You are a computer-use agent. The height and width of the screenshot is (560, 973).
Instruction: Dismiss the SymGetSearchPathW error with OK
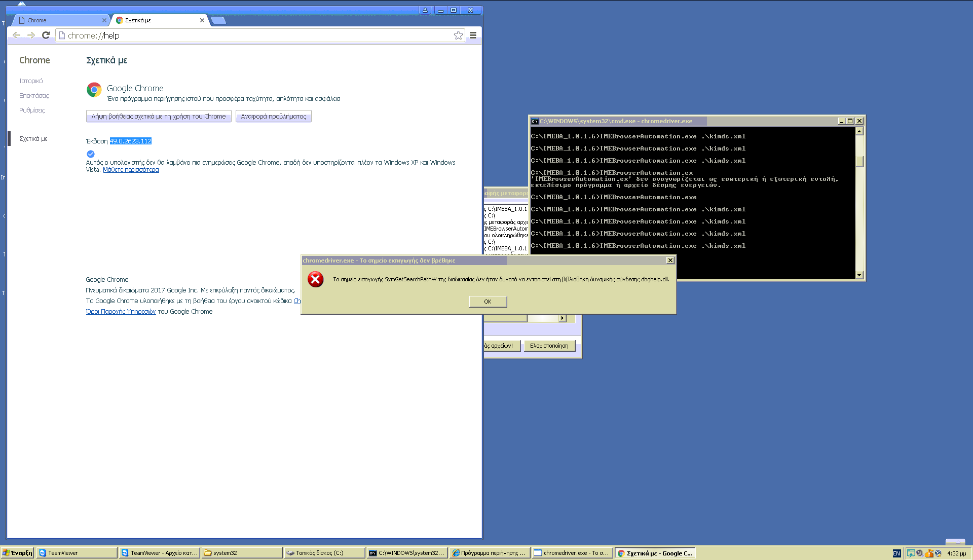click(x=487, y=301)
